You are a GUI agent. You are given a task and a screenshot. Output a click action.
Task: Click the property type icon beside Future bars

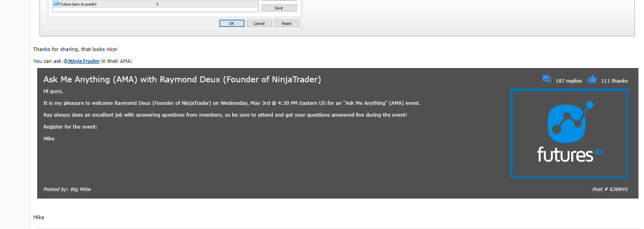pyautogui.click(x=57, y=4)
